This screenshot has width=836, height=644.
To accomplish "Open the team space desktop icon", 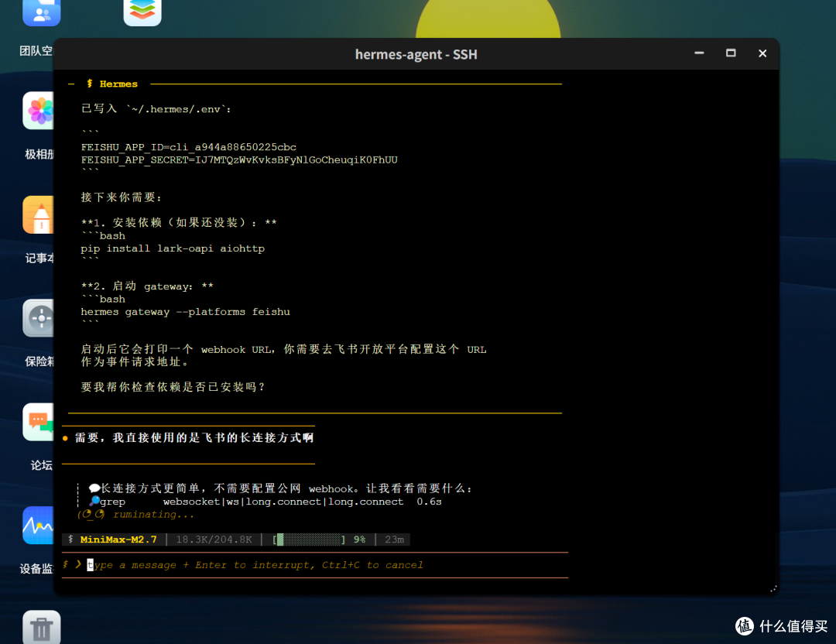I will click(x=41, y=12).
